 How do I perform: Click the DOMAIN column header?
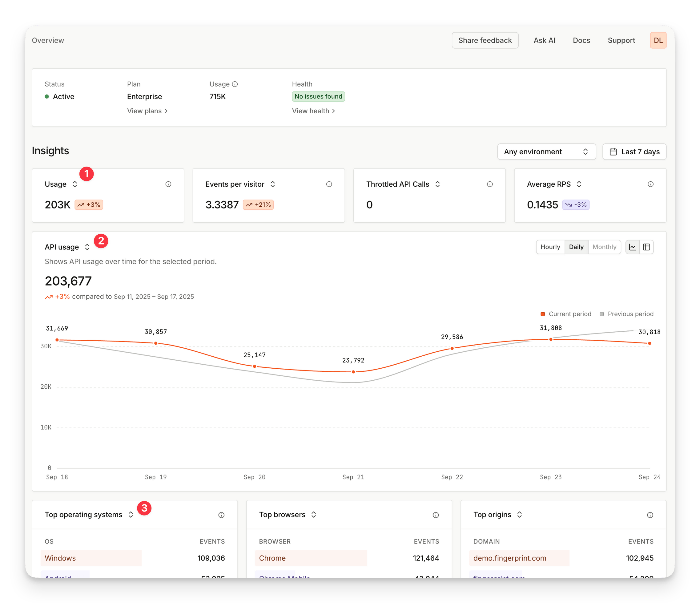[486, 542]
